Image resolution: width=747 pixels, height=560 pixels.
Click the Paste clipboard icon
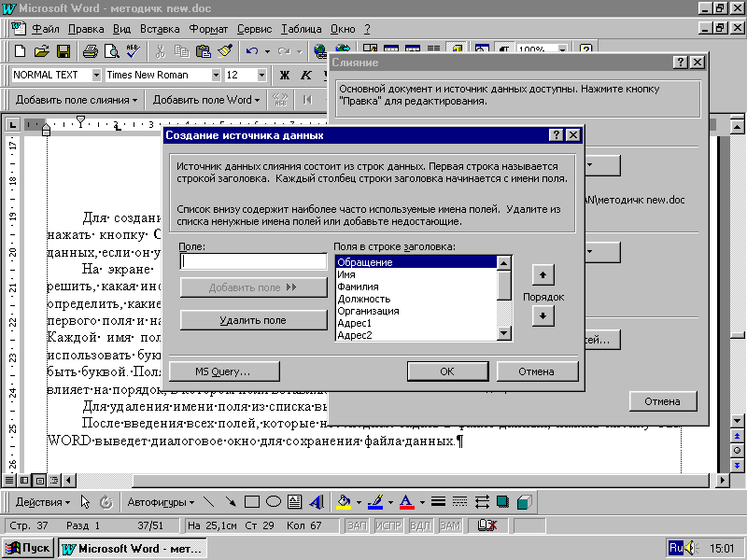coord(204,51)
